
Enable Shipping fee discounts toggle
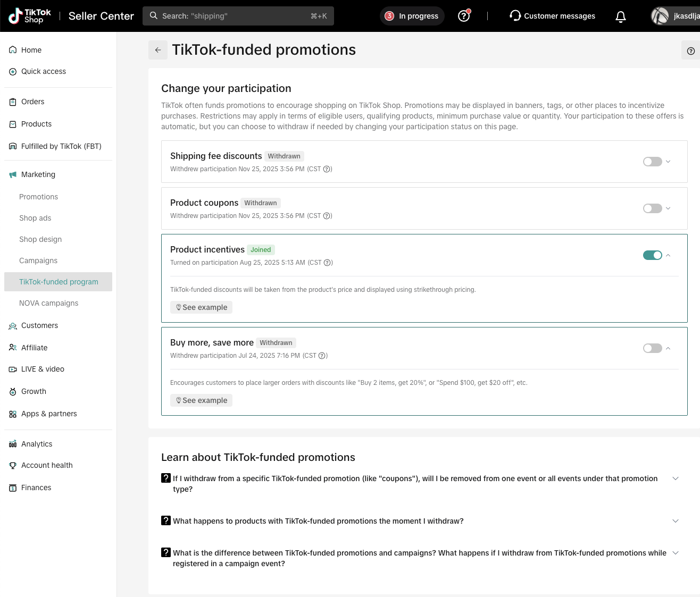click(x=652, y=162)
